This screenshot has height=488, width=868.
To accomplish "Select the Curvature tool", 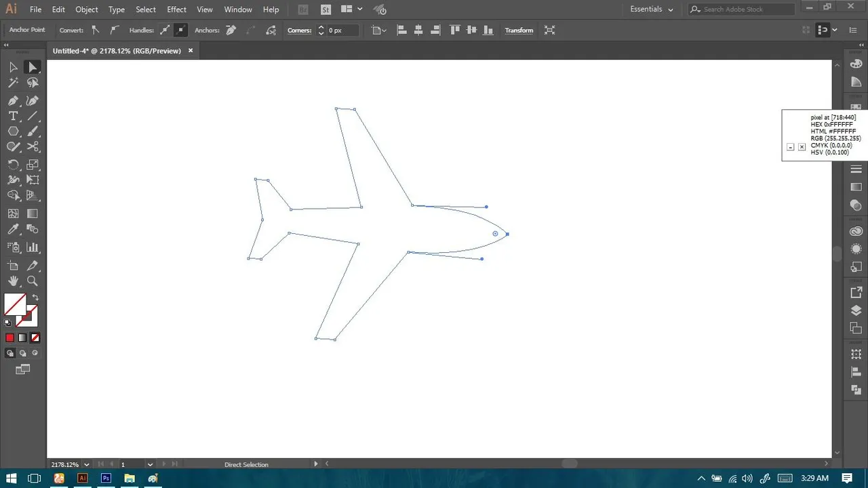I will point(32,100).
